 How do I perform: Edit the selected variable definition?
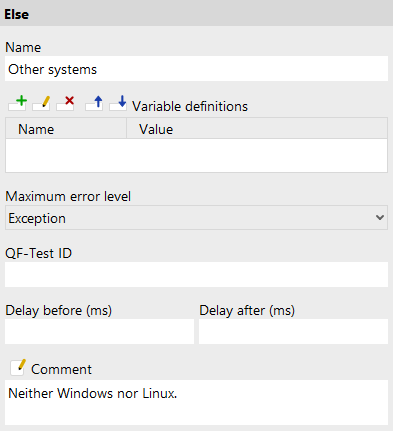[x=42, y=103]
